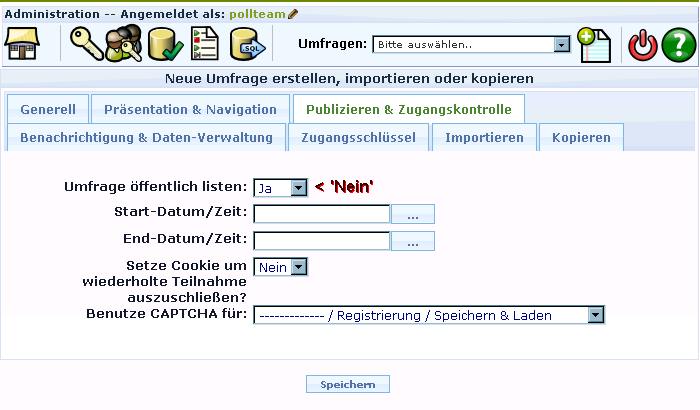Go to the admin home page icon
This screenshot has height=410, width=700.
click(22, 44)
